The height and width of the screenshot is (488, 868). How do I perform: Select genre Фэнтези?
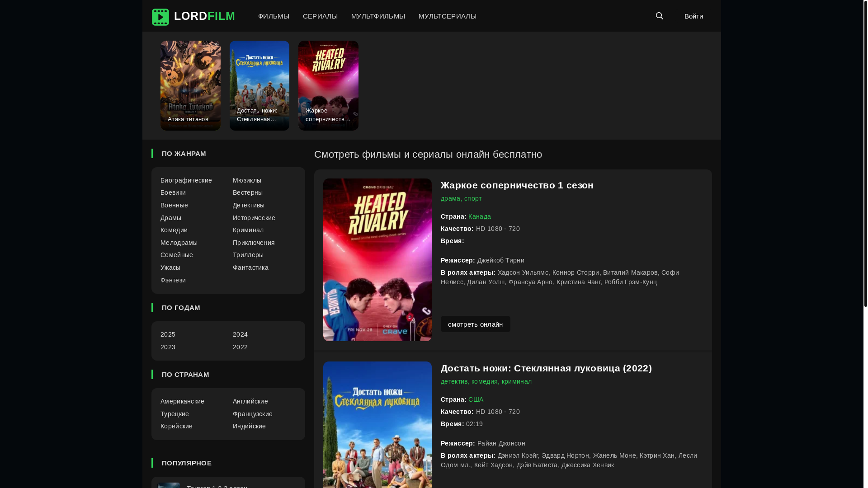pyautogui.click(x=173, y=280)
